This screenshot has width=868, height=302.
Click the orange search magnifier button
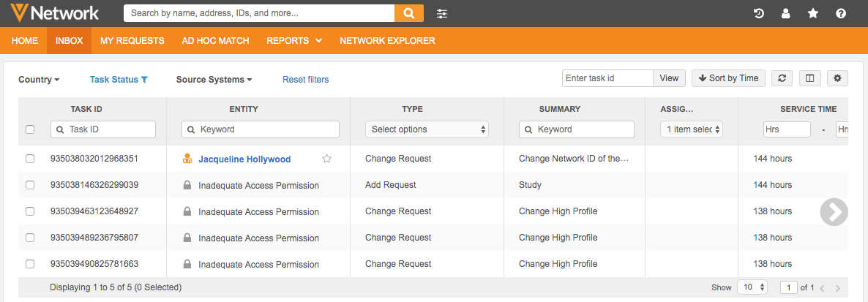[x=409, y=13]
